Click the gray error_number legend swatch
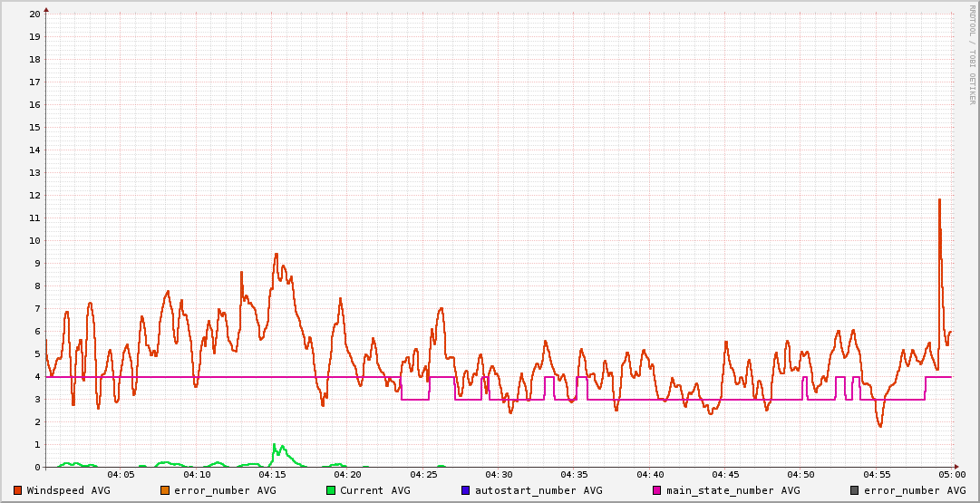The width and height of the screenshot is (980, 503). click(855, 490)
